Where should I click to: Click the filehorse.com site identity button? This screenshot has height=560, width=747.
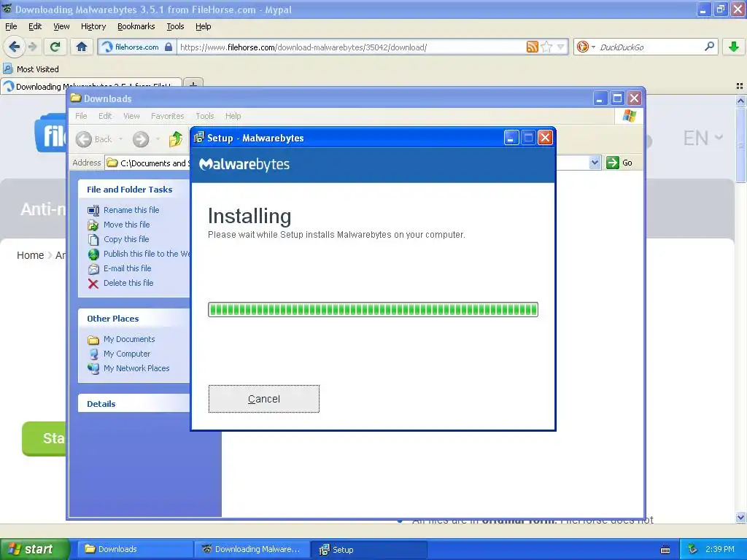tap(136, 47)
